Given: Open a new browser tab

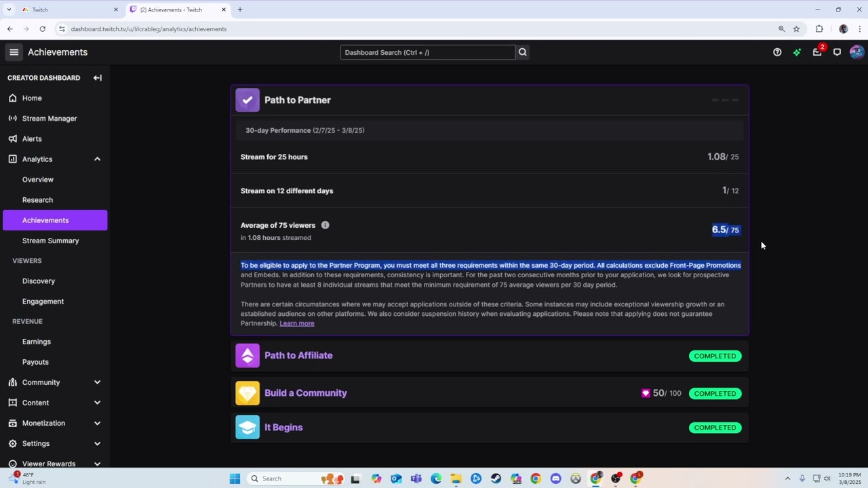Looking at the screenshot, I should tap(239, 9).
